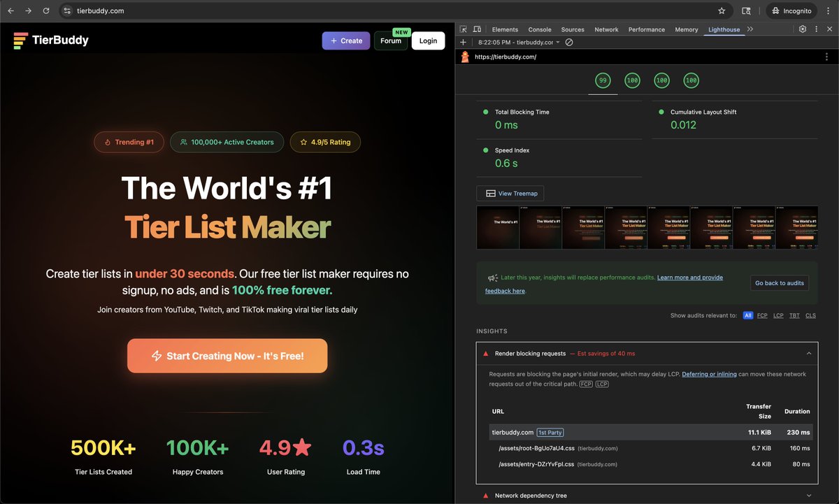
Task: Switch to the Performance tab
Action: 647,29
